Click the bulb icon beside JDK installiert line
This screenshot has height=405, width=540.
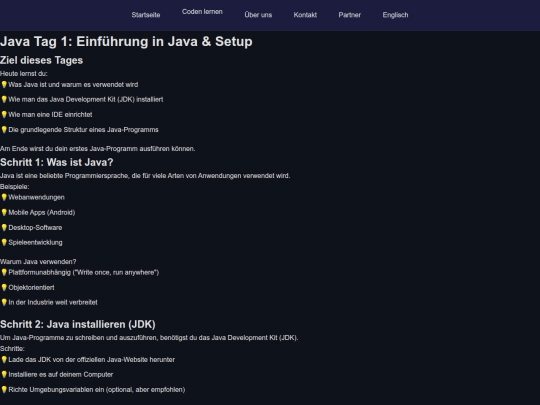[x=4, y=100]
